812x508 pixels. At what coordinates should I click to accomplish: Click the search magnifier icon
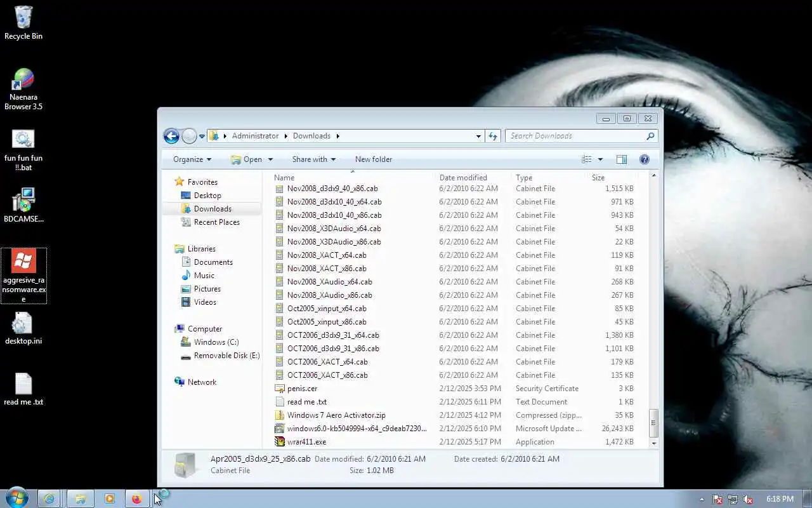650,136
